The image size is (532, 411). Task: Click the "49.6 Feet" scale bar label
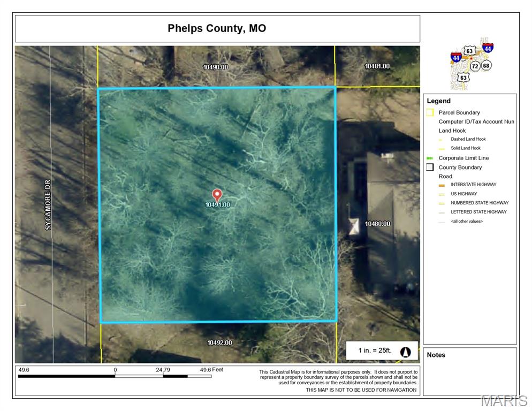pos(211,370)
